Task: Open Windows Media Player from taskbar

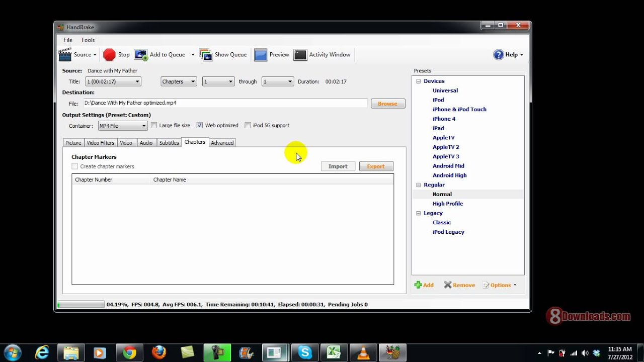Action: (x=99, y=353)
